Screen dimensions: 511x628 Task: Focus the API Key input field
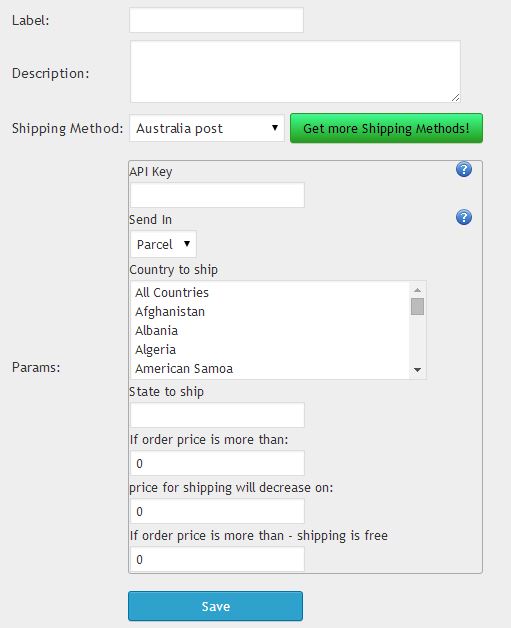pos(217,195)
